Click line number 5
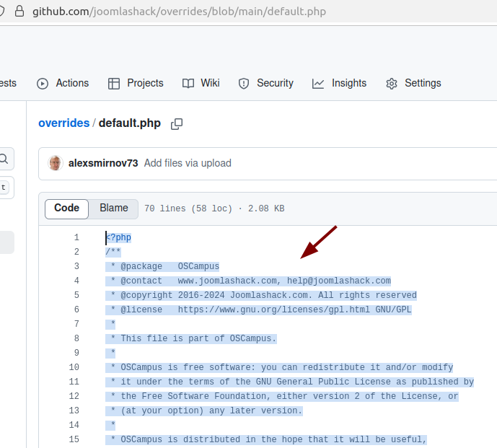This screenshot has width=497, height=448. [x=76, y=295]
